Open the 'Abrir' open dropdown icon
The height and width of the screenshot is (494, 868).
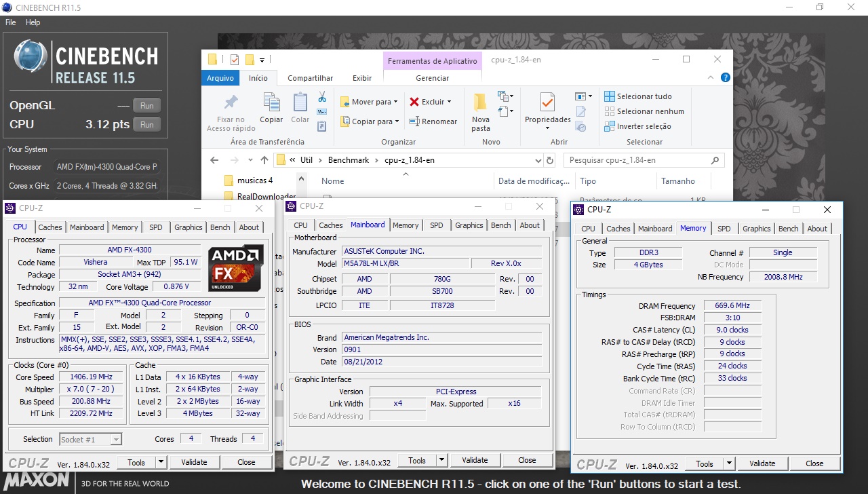click(x=584, y=96)
